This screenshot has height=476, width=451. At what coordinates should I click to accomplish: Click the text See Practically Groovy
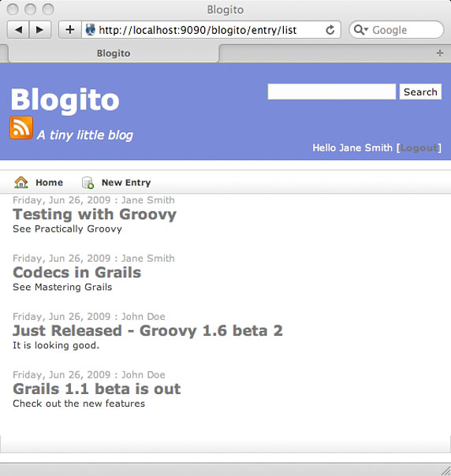click(67, 229)
